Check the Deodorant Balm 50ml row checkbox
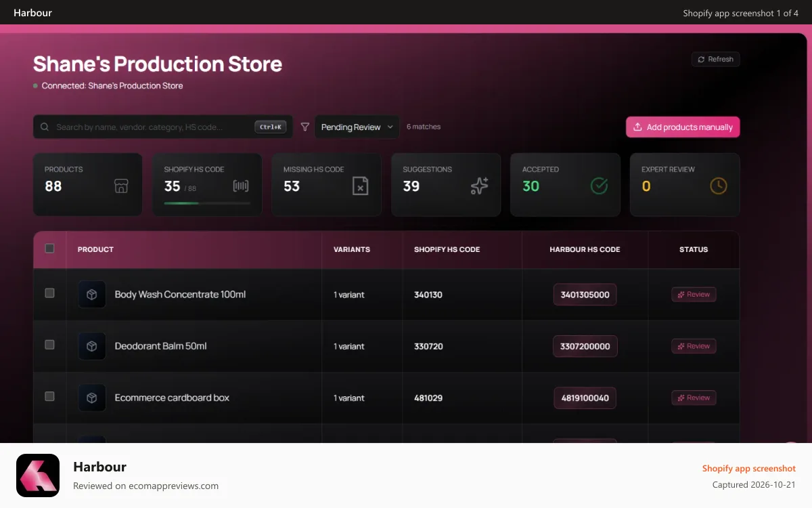Image resolution: width=812 pixels, height=508 pixels. pyautogui.click(x=49, y=345)
